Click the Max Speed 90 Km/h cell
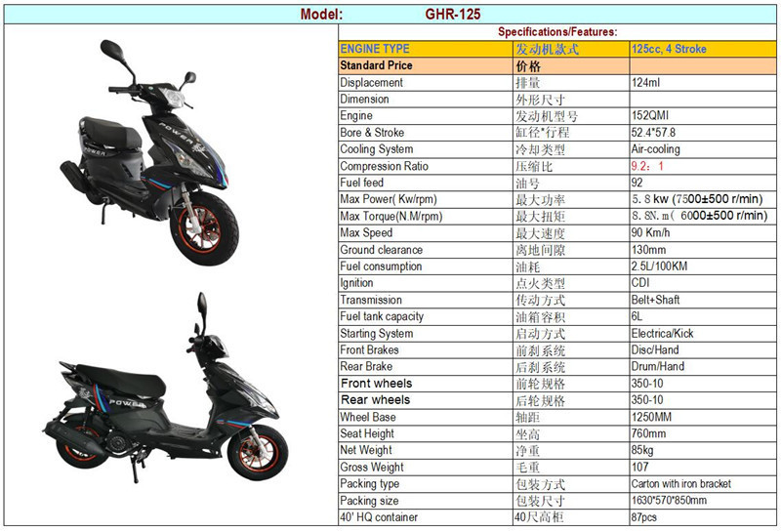The image size is (781, 532). pos(702,233)
